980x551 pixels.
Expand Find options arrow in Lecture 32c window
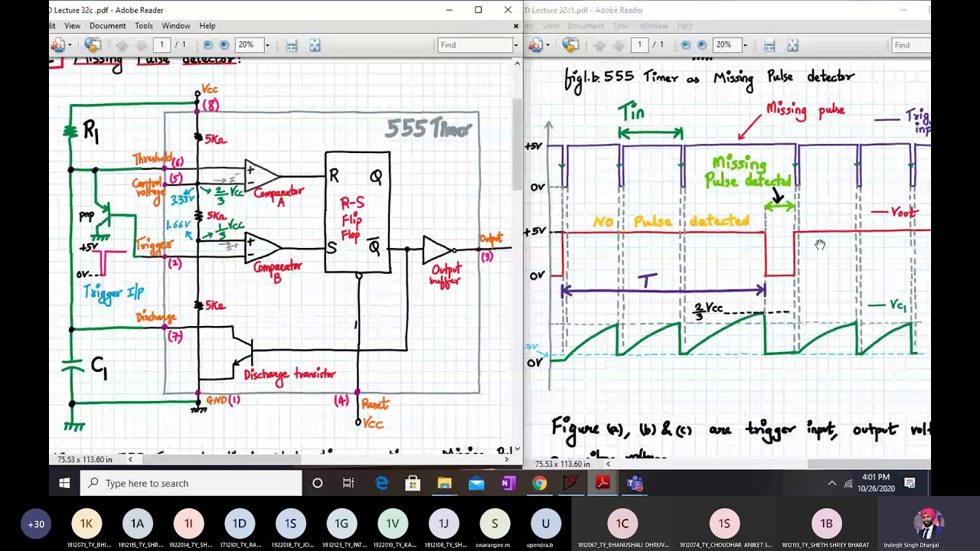(515, 45)
